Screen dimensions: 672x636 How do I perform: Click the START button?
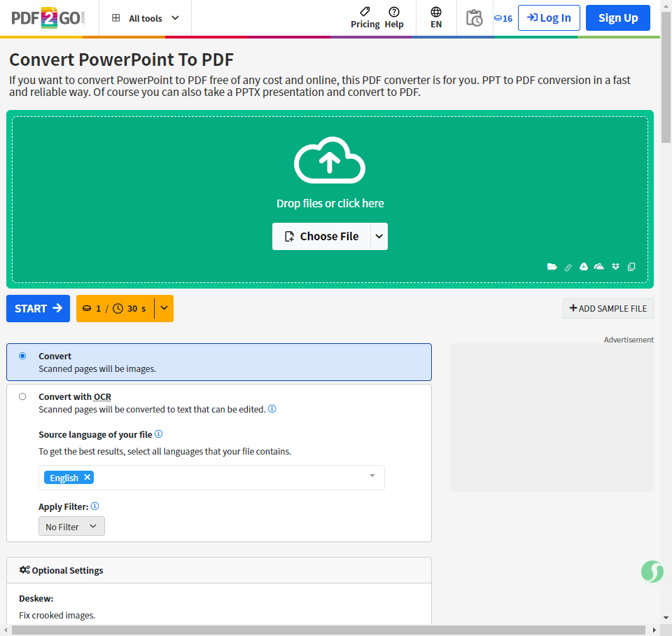coord(38,308)
